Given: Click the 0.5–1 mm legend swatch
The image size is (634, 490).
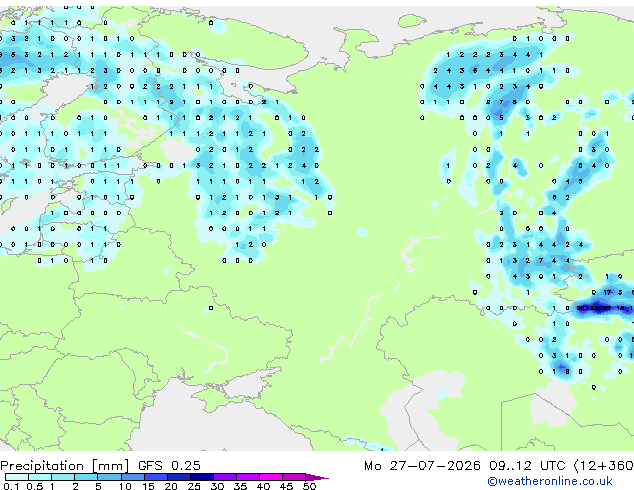Looking at the screenshot, I should coord(40,477).
